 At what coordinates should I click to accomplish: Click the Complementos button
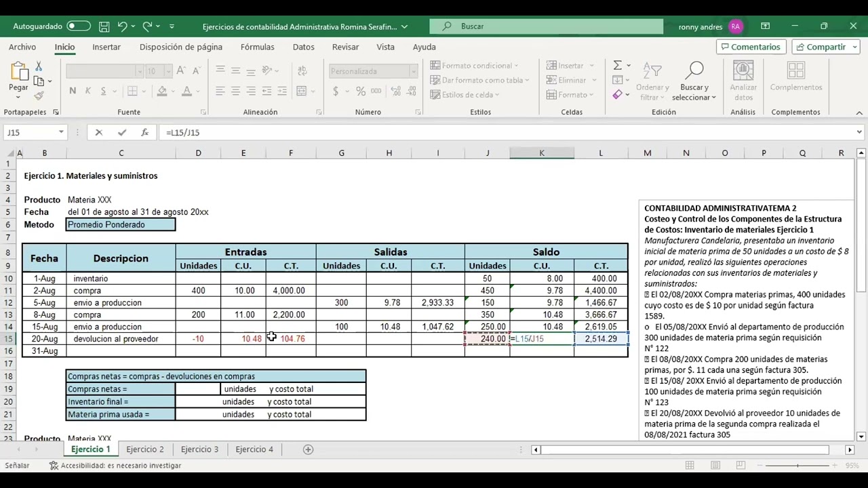[x=796, y=77]
